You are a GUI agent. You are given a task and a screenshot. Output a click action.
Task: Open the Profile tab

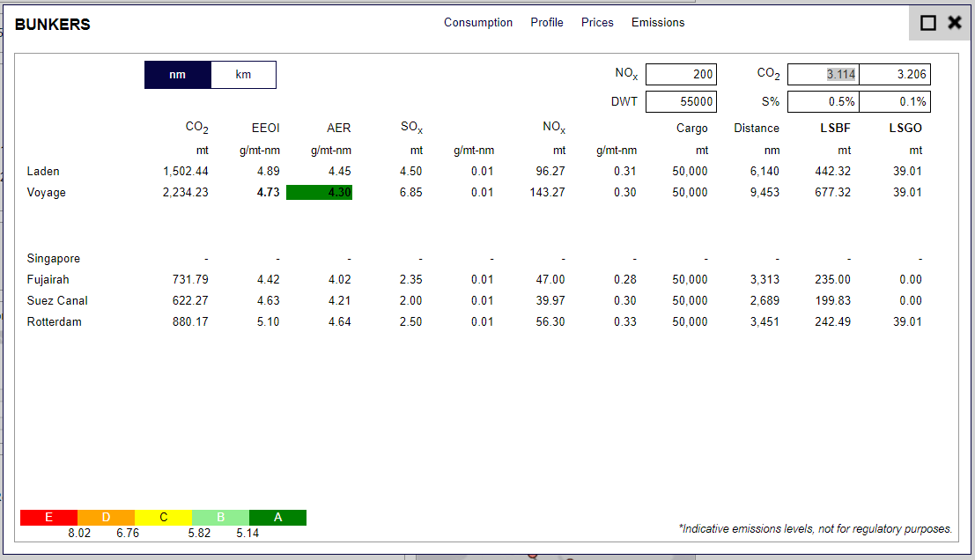tap(547, 23)
